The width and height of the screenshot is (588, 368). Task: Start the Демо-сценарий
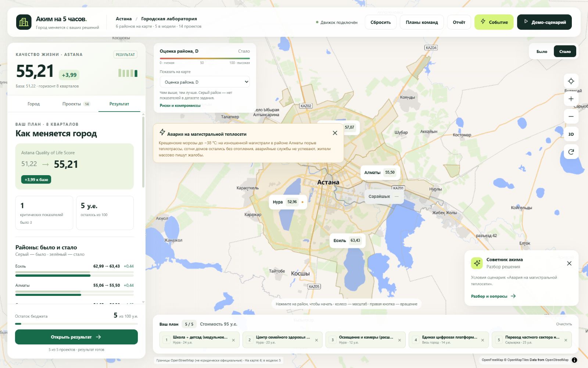(544, 22)
